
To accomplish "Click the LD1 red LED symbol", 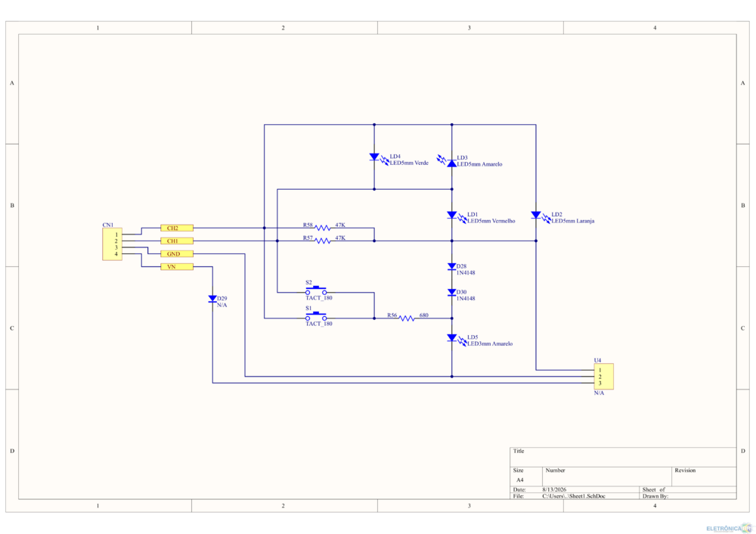I will [x=452, y=215].
